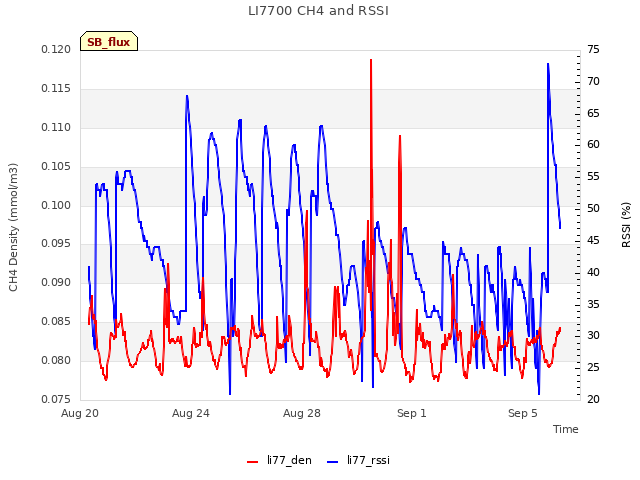Click the 0.085 left axis value
Image resolution: width=640 pixels, height=480 pixels.
(56, 322)
